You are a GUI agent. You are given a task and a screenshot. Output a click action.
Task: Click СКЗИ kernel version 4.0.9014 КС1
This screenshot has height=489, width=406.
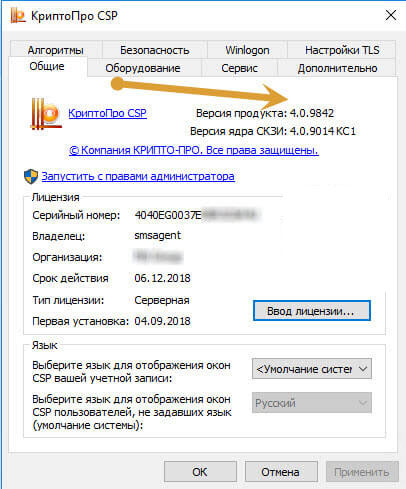point(323,131)
